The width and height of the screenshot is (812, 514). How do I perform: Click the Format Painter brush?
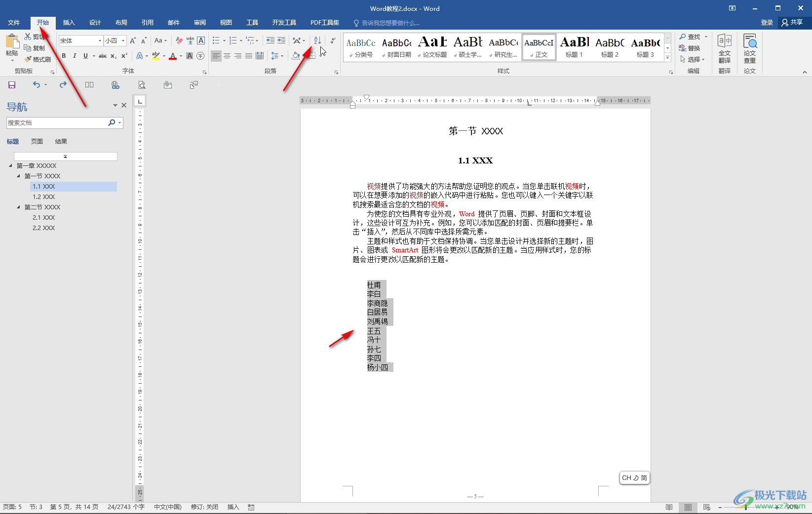38,59
